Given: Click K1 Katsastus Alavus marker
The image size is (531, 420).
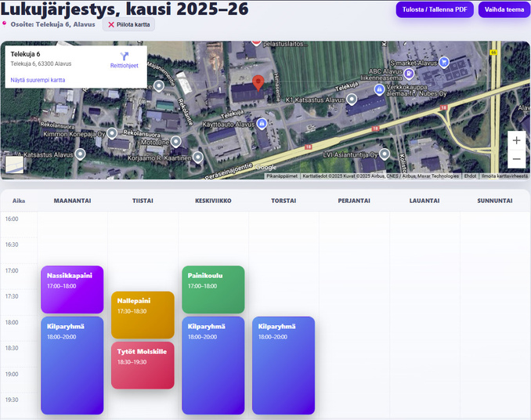Looking at the screenshot, I should coord(352,99).
